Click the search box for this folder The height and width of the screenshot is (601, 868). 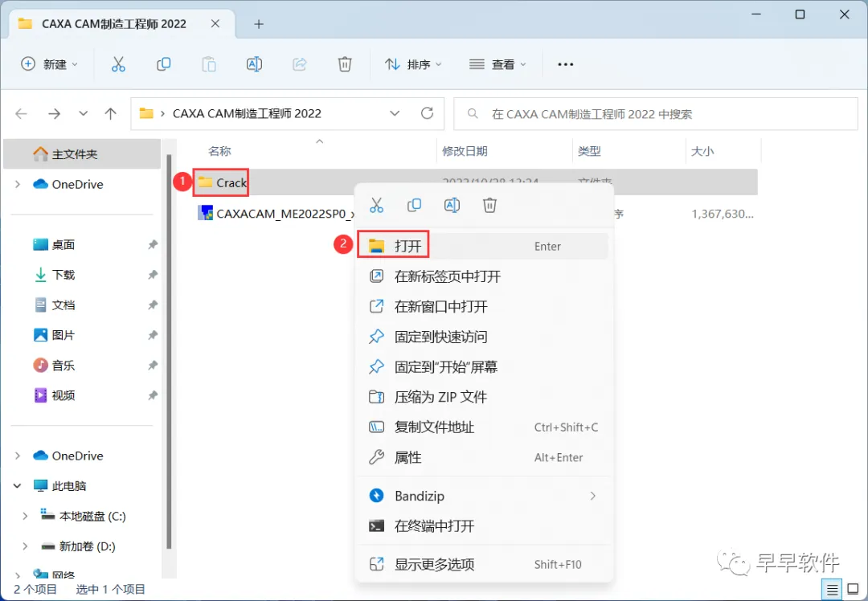coord(656,114)
